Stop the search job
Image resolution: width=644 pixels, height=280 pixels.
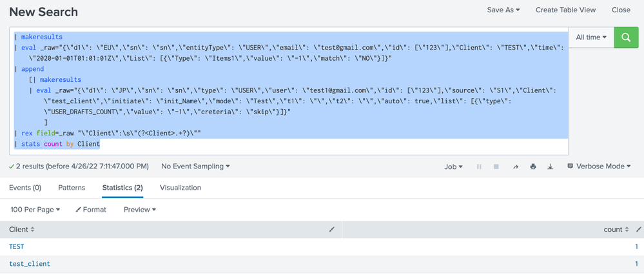tap(496, 166)
